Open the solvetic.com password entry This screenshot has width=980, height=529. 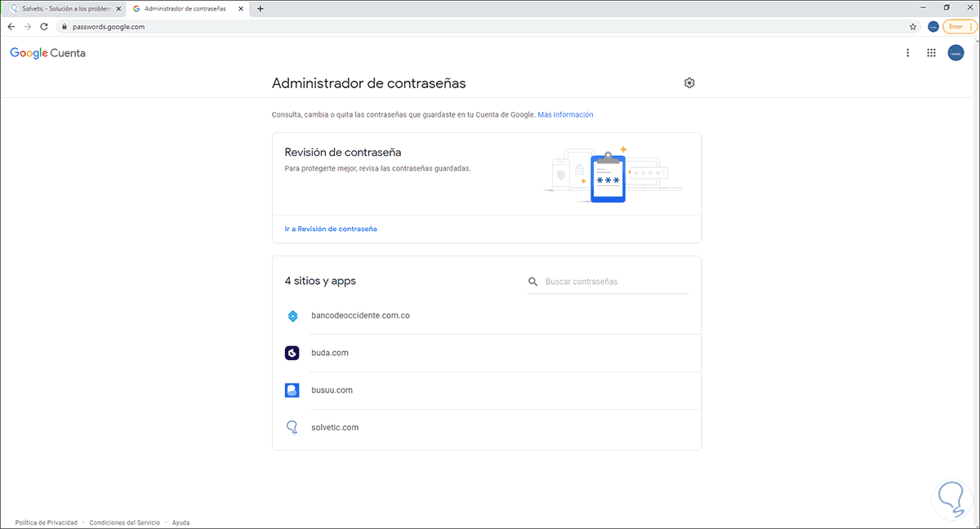(335, 428)
